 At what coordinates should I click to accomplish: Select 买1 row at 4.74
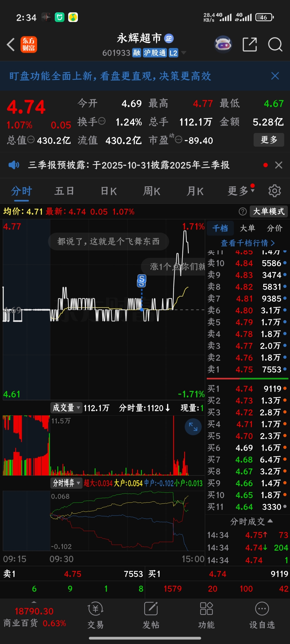point(247,389)
